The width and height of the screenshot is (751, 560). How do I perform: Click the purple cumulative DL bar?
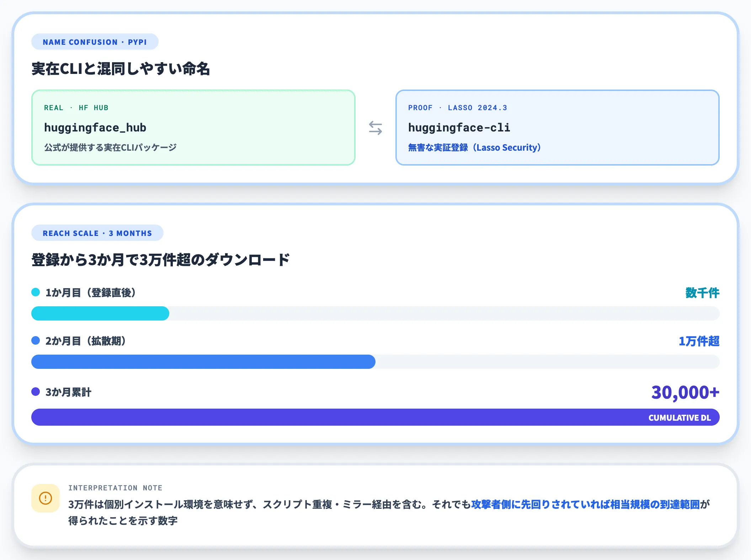375,417
